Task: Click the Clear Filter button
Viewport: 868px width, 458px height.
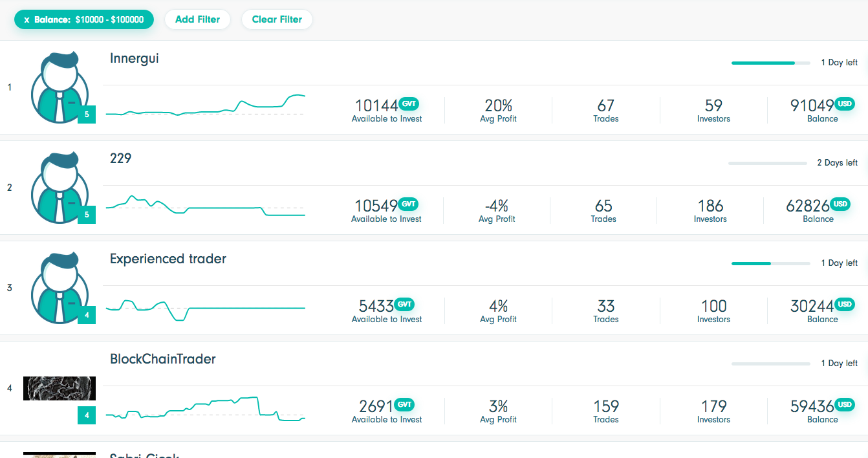Action: coord(277,19)
